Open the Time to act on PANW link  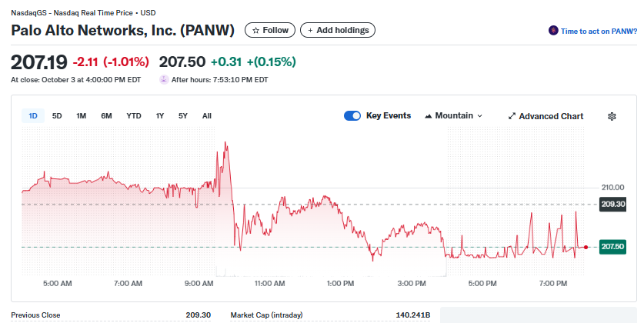598,31
